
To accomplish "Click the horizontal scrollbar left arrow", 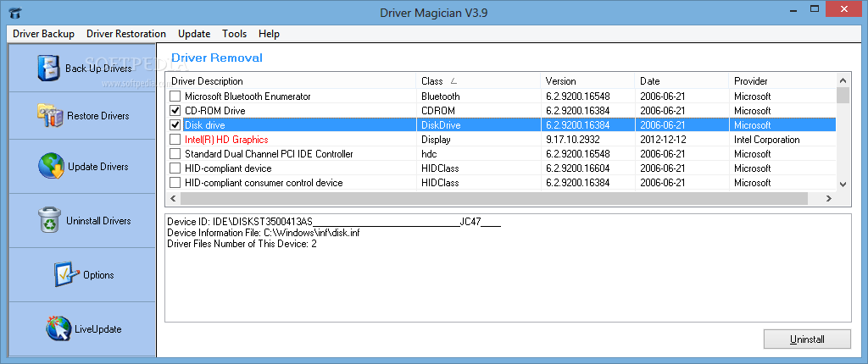I will [173, 198].
